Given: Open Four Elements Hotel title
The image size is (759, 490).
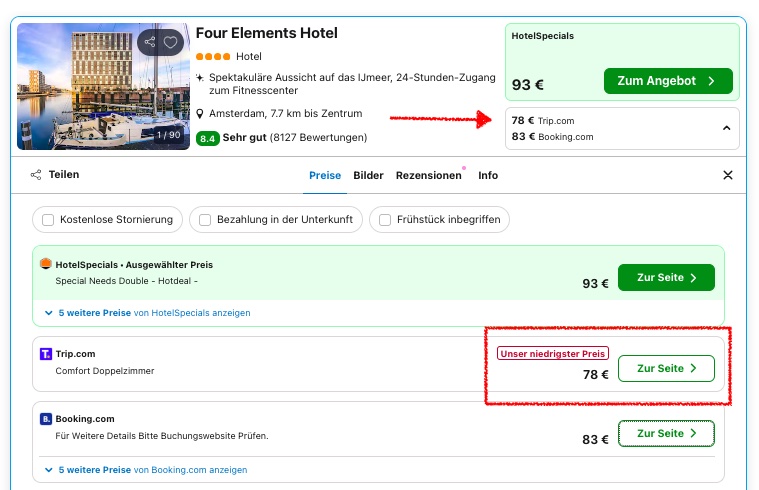Looking at the screenshot, I should tap(267, 33).
